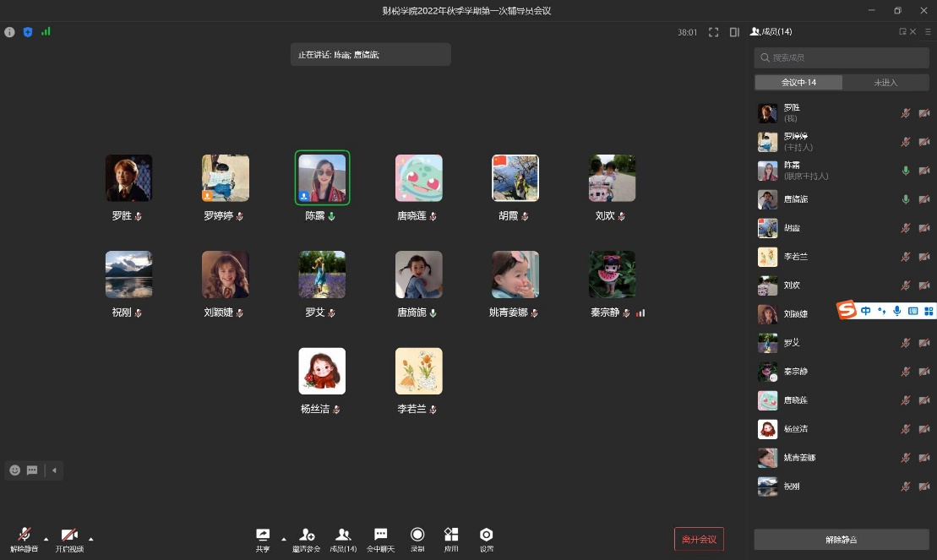Open the 共享 screen share icon
This screenshot has height=560, width=937.
pos(263,535)
